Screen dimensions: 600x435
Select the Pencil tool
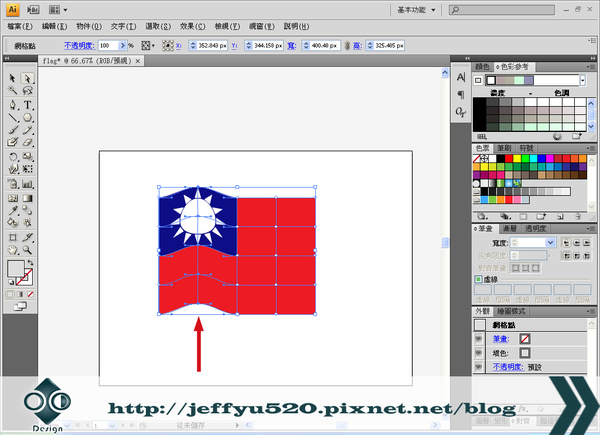pos(27,130)
